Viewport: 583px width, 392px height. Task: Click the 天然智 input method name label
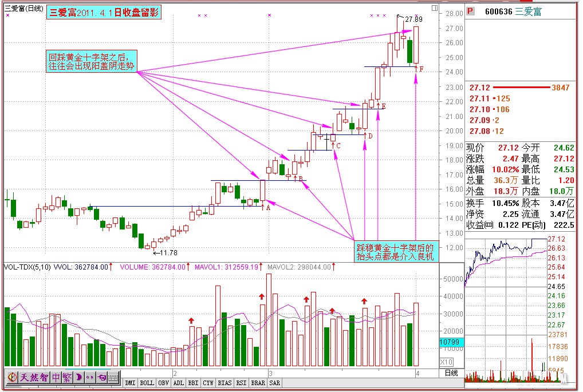tap(34, 377)
